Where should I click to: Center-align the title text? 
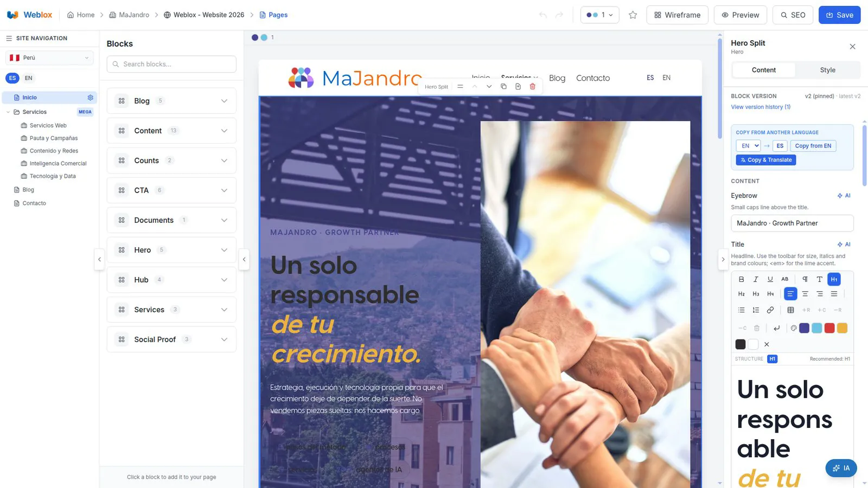tap(805, 294)
